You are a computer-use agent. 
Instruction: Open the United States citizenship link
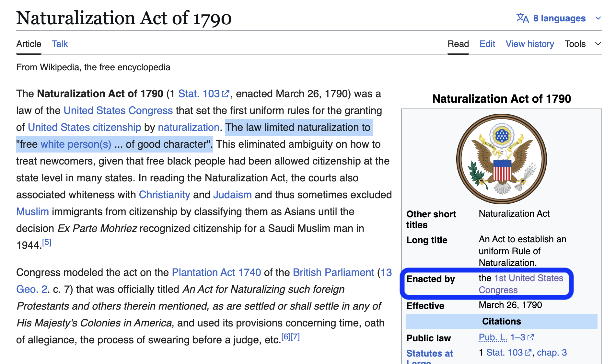point(84,127)
